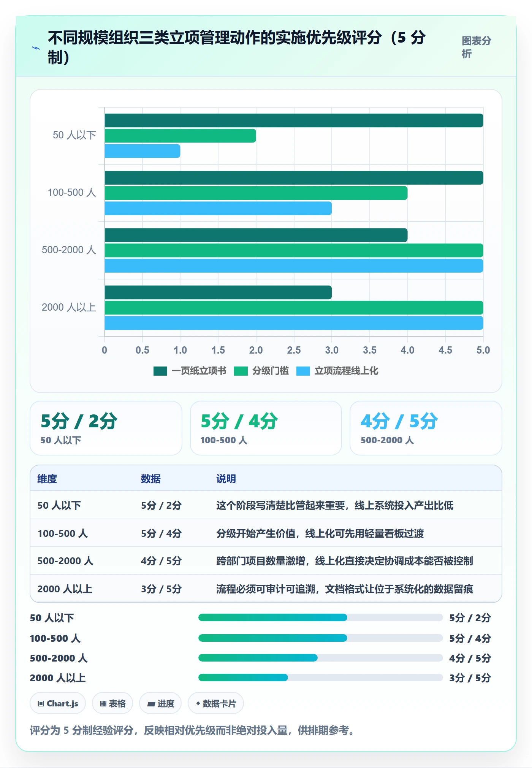Select the 5分 / 4分 stat card
532x768 pixels.
[x=266, y=428]
